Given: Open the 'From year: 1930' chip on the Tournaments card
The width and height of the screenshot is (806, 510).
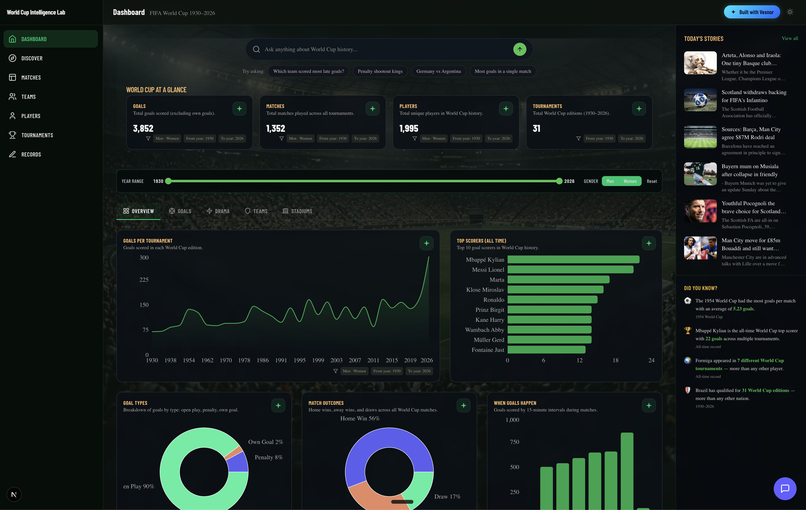Looking at the screenshot, I should pos(599,138).
